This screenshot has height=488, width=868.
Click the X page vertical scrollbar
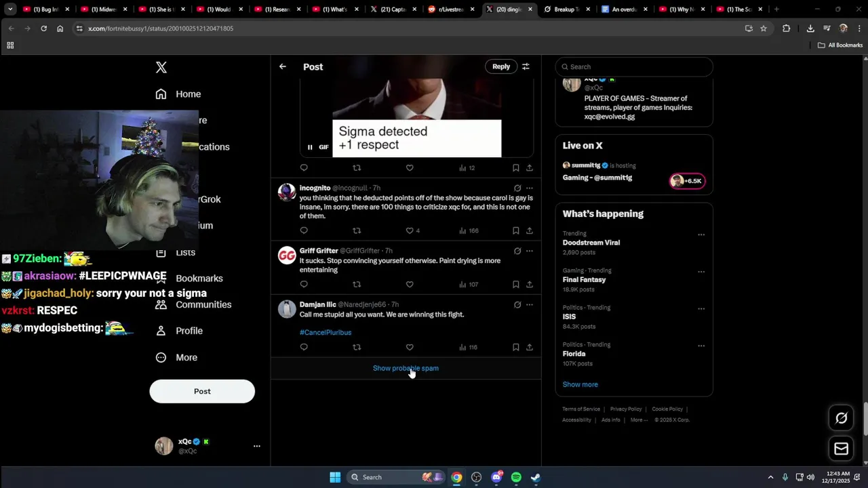(865, 420)
